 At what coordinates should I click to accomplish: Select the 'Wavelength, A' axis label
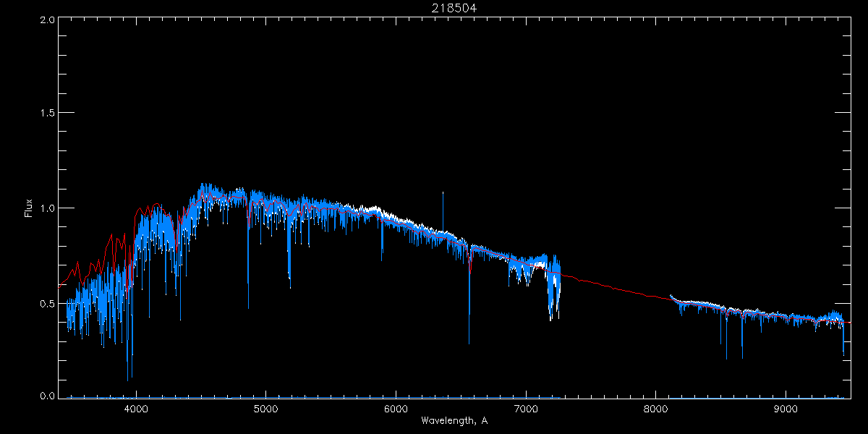pyautogui.click(x=454, y=420)
